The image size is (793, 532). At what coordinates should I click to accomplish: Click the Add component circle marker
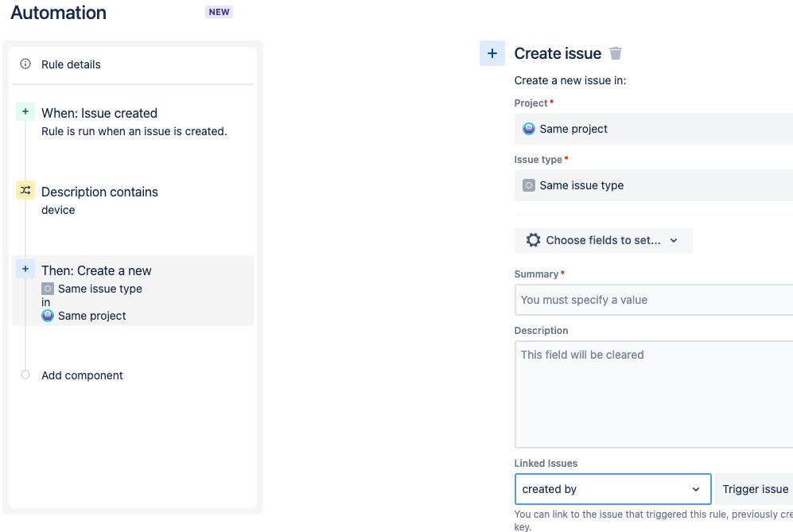(x=25, y=375)
